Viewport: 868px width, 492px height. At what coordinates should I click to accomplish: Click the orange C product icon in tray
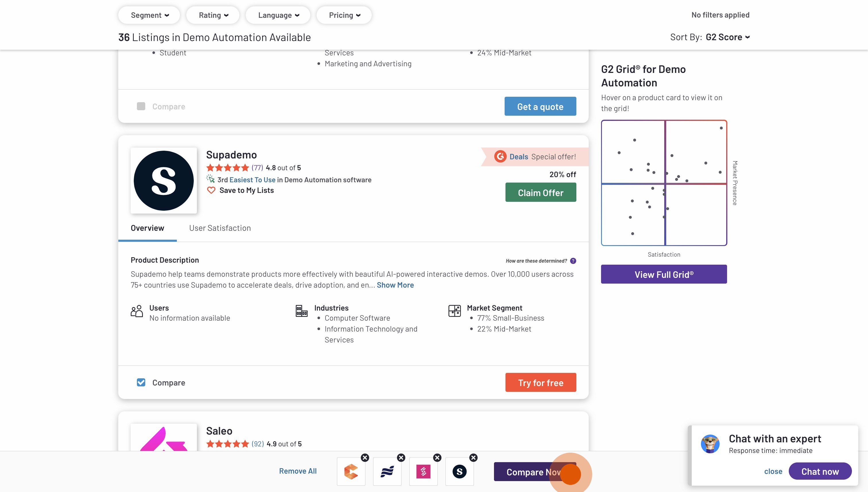click(351, 471)
